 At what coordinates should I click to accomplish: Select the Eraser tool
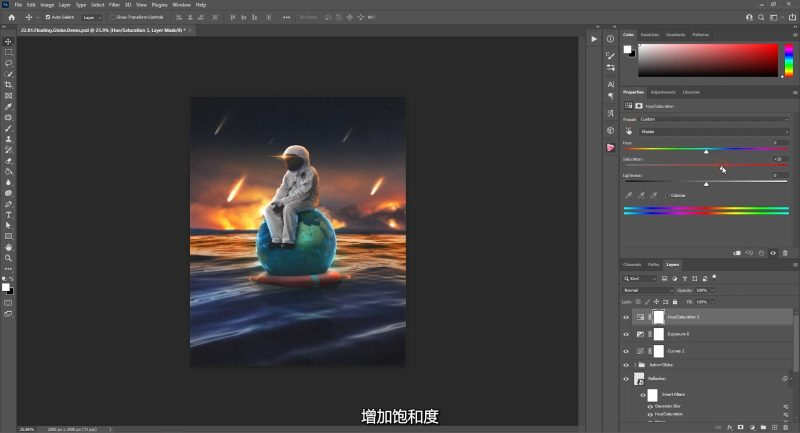point(8,161)
